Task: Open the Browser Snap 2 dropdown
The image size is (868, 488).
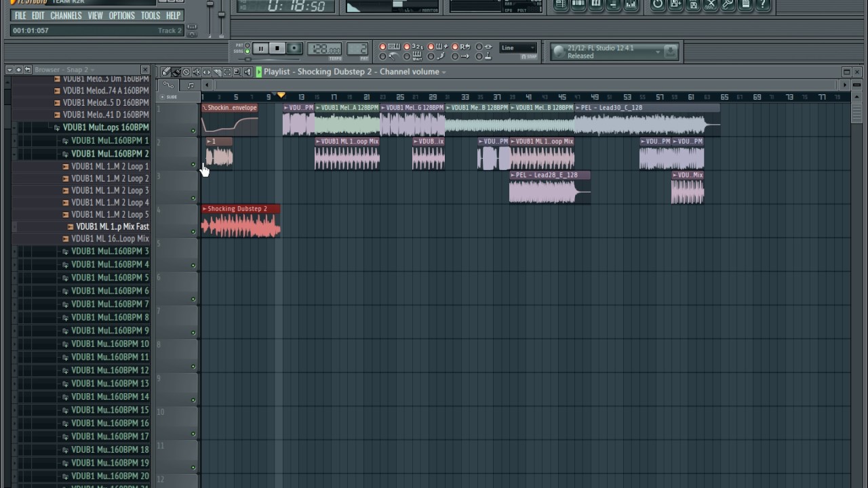Action: 92,70
